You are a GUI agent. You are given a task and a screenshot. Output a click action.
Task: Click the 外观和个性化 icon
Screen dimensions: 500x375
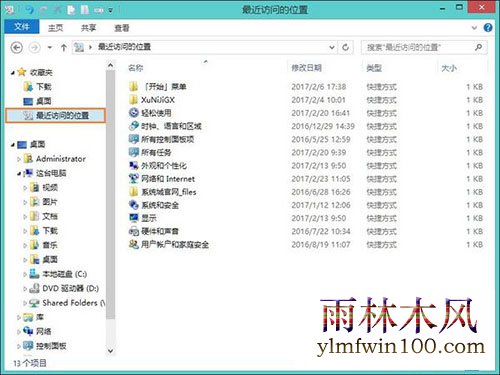(x=133, y=165)
